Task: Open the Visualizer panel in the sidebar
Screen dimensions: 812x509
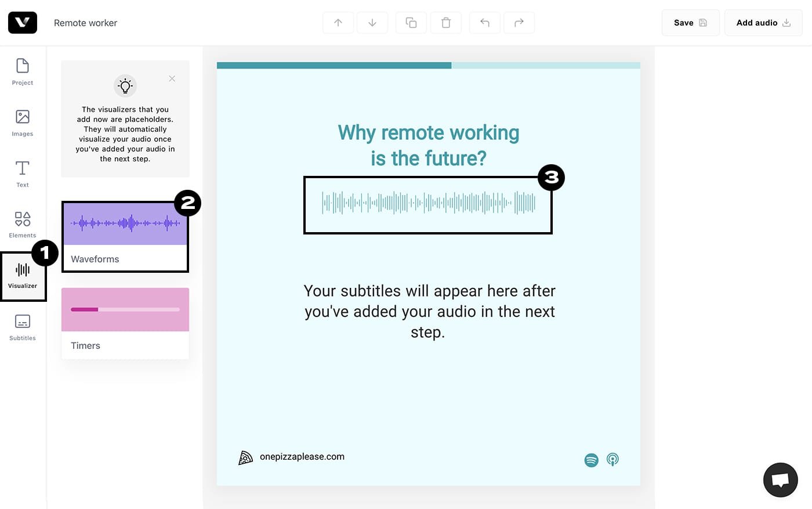Action: click(x=23, y=276)
